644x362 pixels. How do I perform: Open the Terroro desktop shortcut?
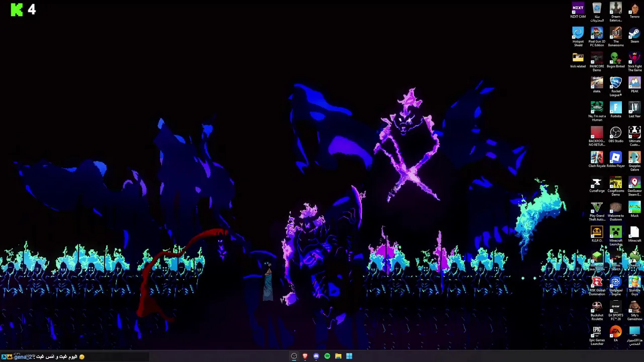(x=634, y=11)
